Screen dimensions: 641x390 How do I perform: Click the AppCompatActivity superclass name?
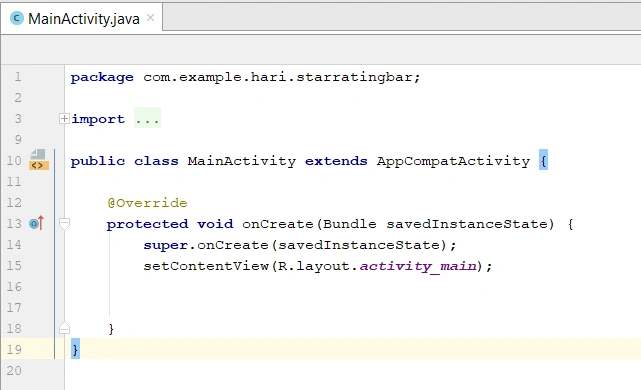[x=453, y=161]
